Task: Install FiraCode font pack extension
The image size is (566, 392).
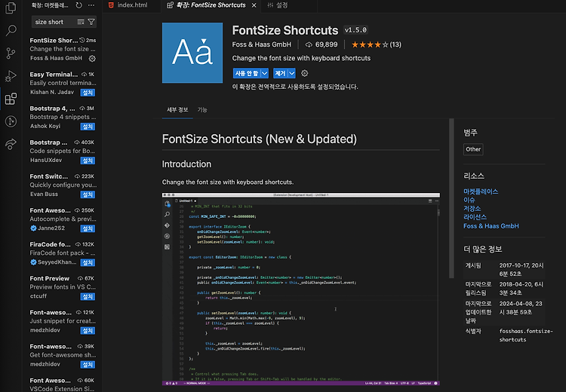Action: coord(88,262)
